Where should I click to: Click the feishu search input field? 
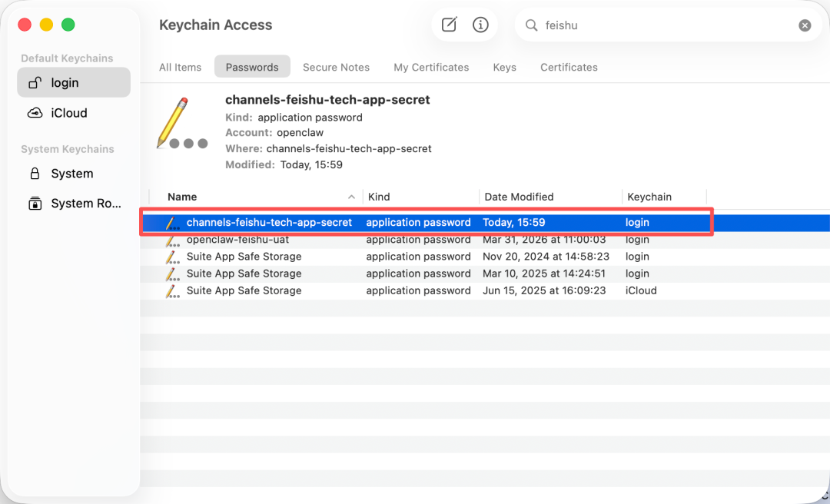tap(661, 25)
